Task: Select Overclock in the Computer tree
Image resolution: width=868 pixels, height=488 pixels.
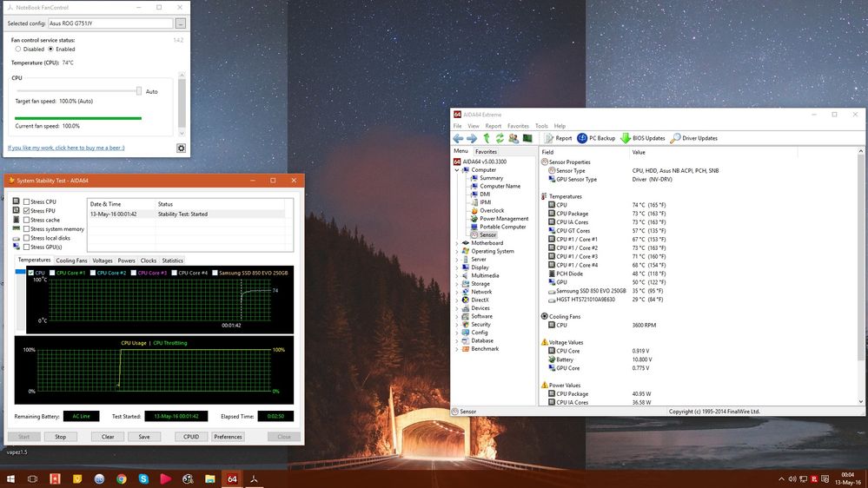Action: click(492, 211)
